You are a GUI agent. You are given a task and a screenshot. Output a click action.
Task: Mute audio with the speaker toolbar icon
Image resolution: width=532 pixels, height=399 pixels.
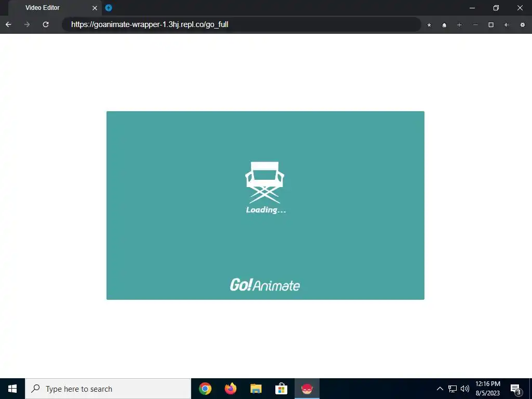point(507,25)
